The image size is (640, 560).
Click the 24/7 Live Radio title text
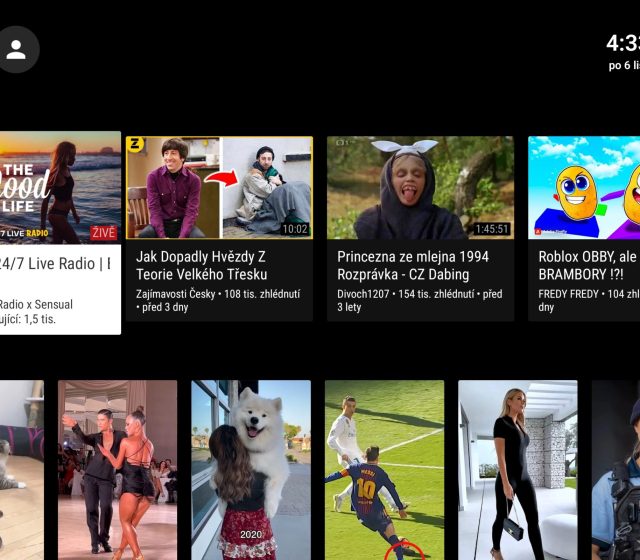55,264
